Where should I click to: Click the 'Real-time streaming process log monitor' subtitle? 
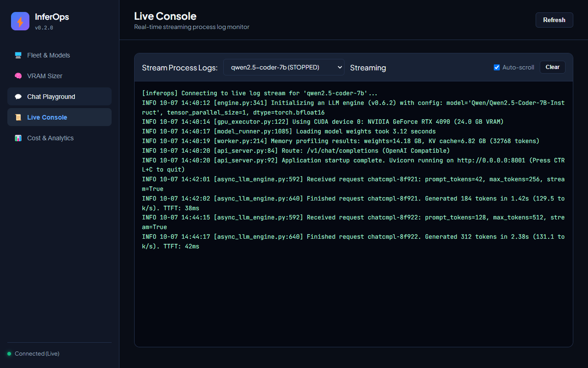(x=192, y=27)
